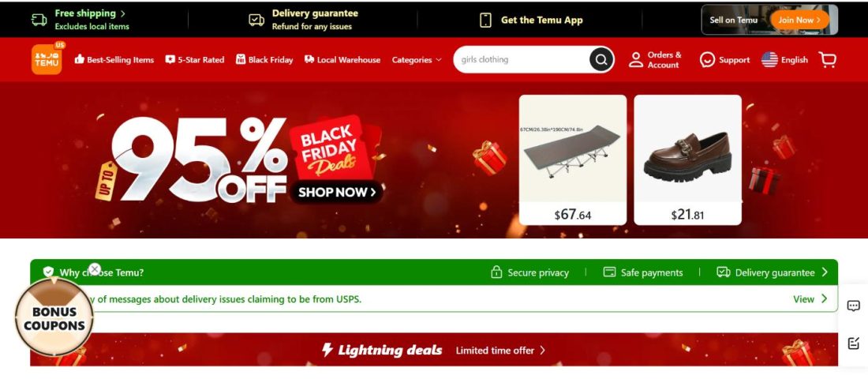This screenshot has height=379, width=868.
Task: Click the Support smiley icon
Action: (707, 60)
